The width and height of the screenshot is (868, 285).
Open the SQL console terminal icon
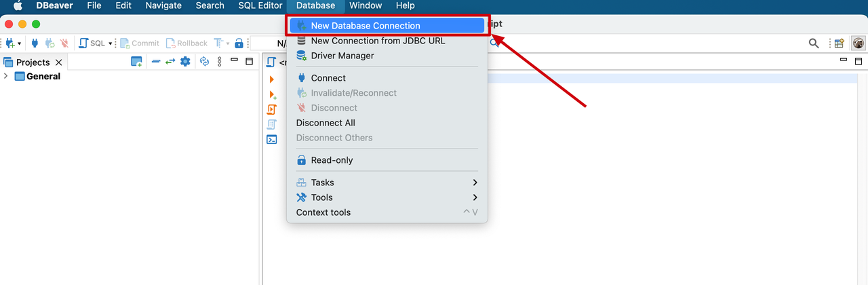(272, 139)
